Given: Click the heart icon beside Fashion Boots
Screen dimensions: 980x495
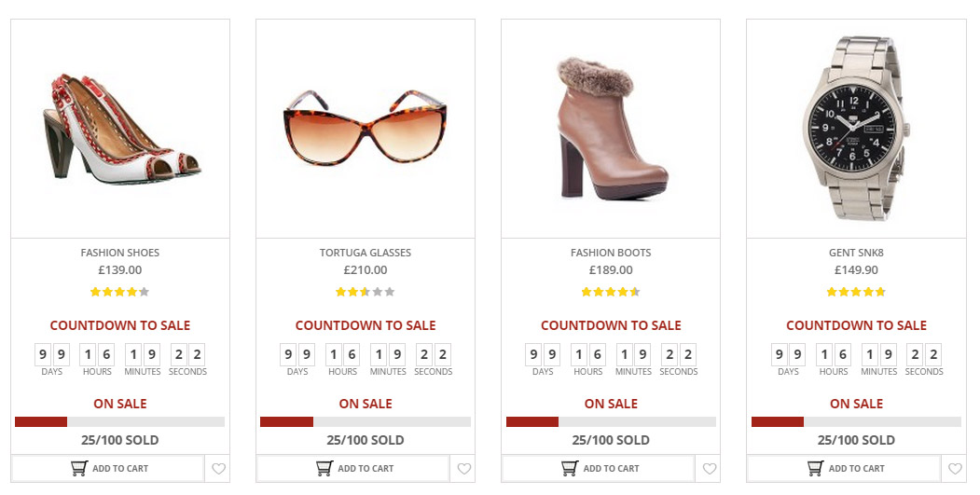Looking at the screenshot, I should click(x=709, y=469).
